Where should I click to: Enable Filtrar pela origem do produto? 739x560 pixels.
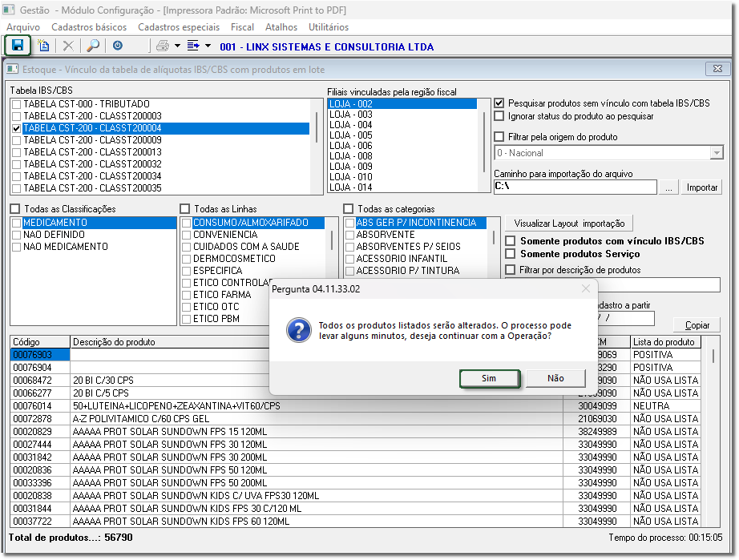click(499, 137)
